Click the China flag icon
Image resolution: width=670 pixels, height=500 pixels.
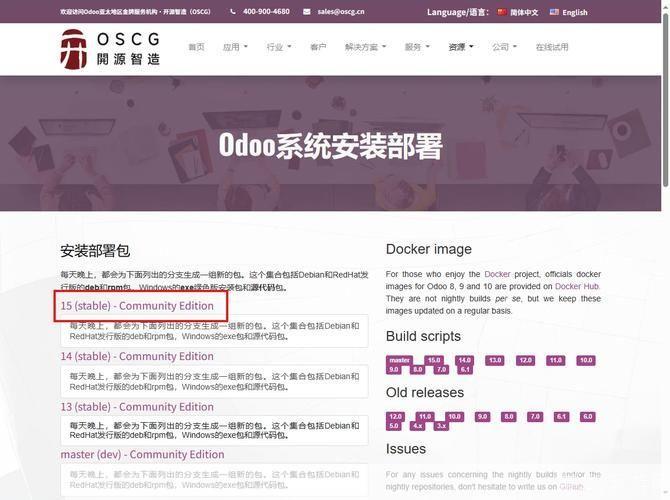pyautogui.click(x=502, y=12)
